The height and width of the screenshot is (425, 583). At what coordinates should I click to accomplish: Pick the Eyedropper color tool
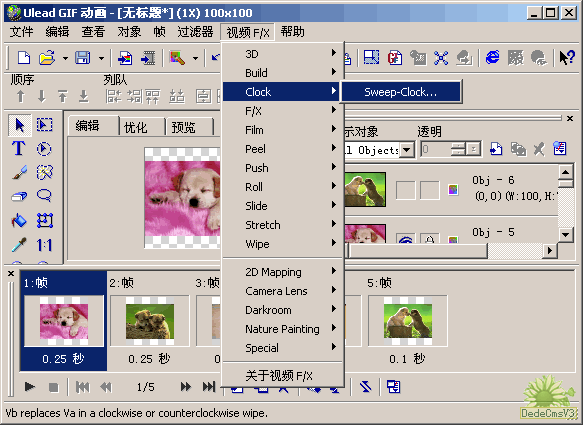click(x=19, y=245)
